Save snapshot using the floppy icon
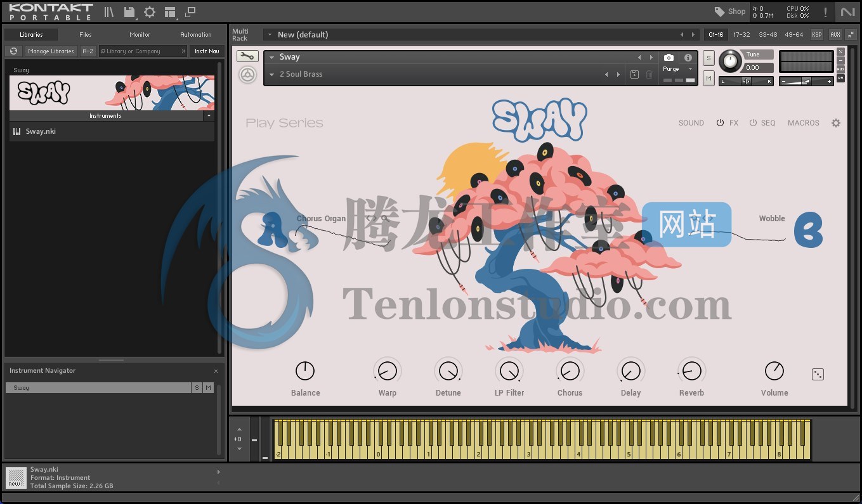The image size is (862, 504). coord(634,75)
